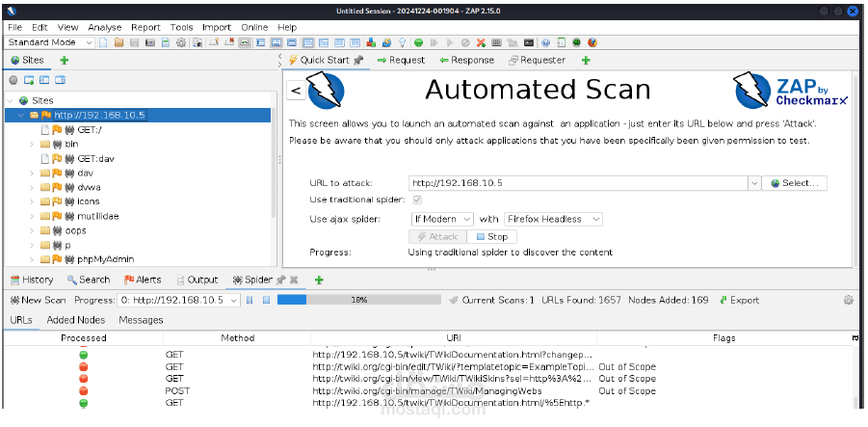Open spider options gear at far right
This screenshot has height=427, width=868.
coord(848,300)
